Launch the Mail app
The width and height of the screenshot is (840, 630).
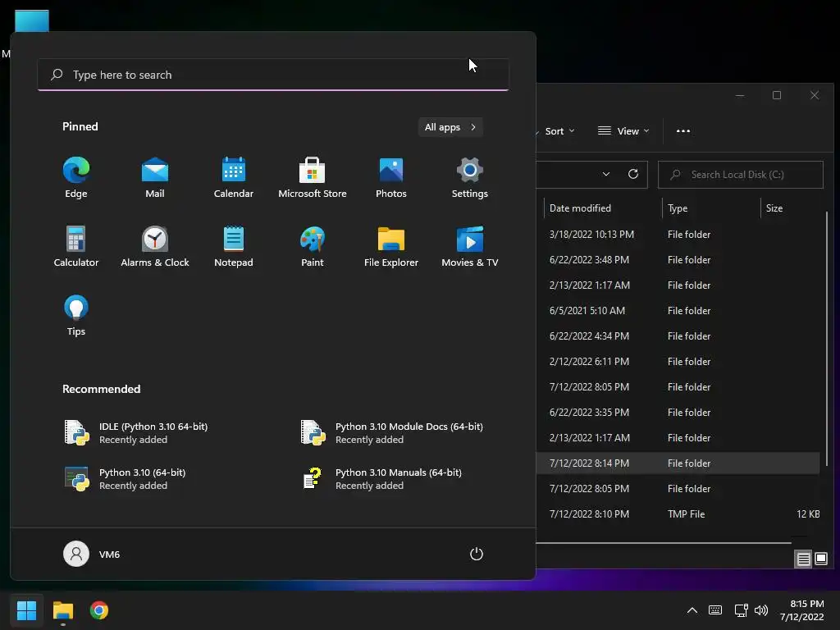[x=155, y=178]
